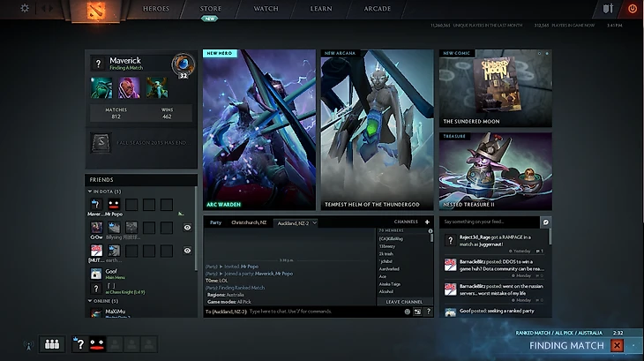Click Reject3d_Rage's feed avatar
This screenshot has width=644, height=361.
[451, 240]
